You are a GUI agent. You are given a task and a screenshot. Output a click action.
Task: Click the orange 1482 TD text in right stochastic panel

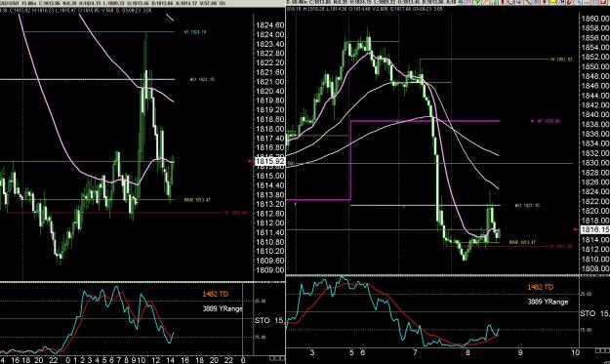click(x=541, y=287)
